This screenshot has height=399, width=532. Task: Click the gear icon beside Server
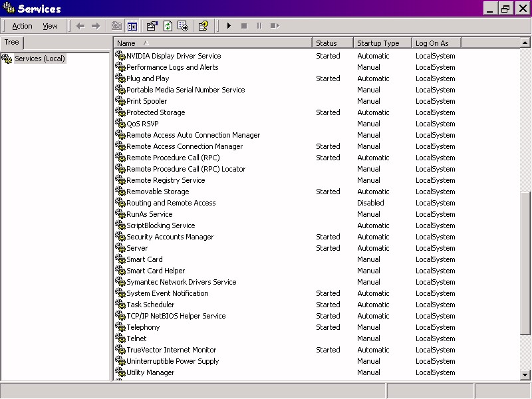coord(120,247)
